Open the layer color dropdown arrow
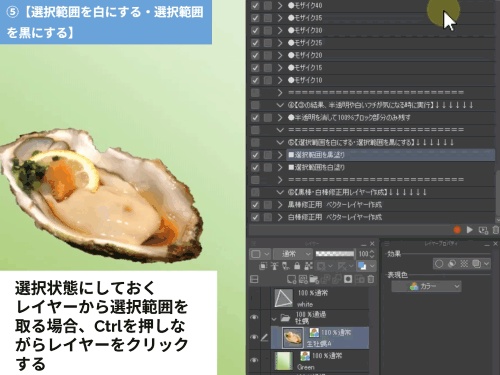 click(x=372, y=266)
